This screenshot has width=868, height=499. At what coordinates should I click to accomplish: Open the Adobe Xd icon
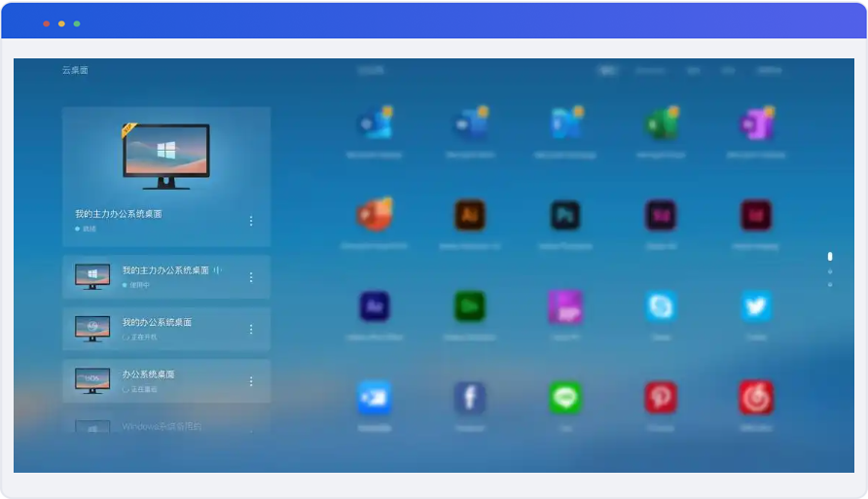click(661, 215)
